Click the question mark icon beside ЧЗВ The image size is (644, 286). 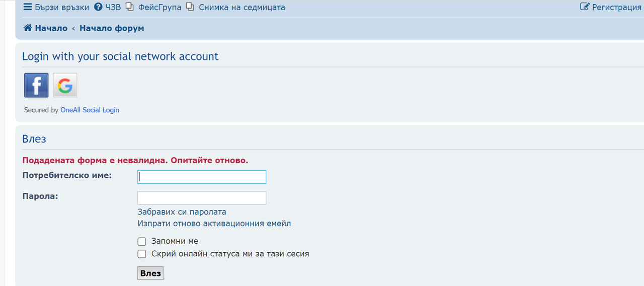coord(98,7)
